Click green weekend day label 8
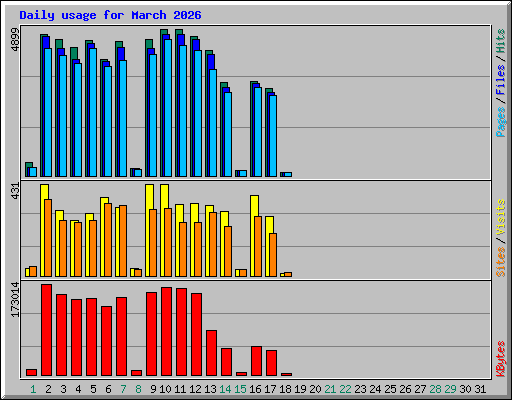The image size is (512, 400). pos(138,389)
